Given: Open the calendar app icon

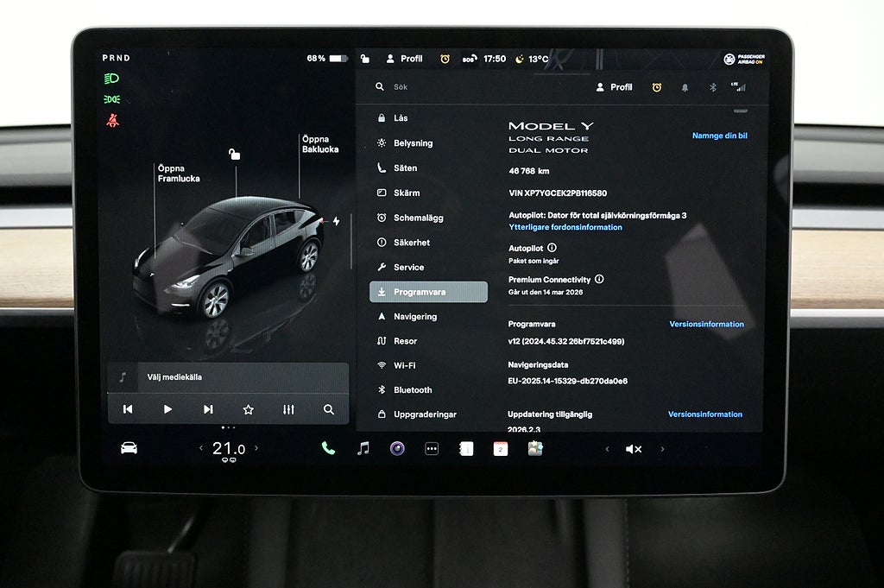Looking at the screenshot, I should (501, 448).
